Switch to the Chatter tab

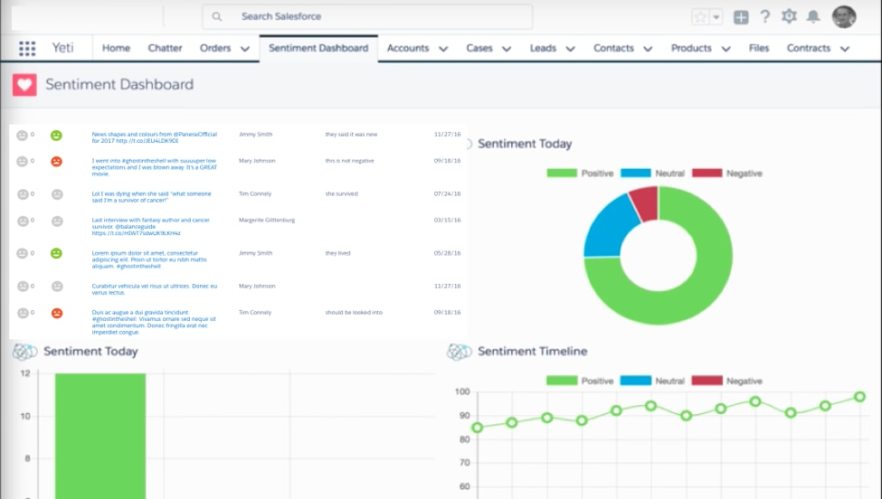[165, 48]
